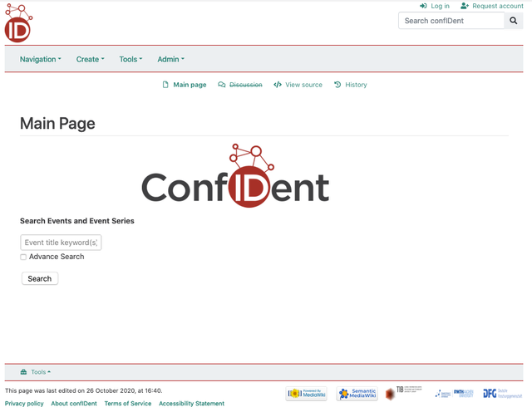Click the footer Tools toolbox icon
Screen dimensions: 532x412
click(23, 372)
